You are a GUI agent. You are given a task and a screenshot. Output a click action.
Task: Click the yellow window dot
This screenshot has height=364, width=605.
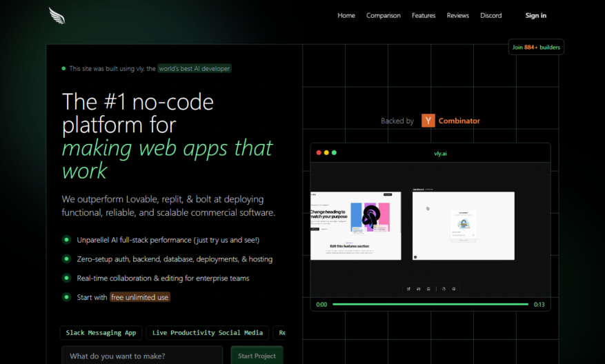click(x=326, y=152)
